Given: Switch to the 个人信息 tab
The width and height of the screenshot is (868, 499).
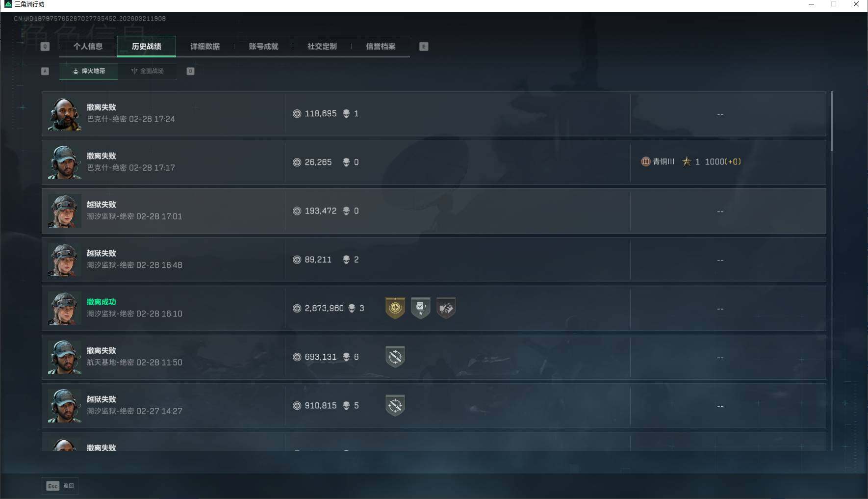Looking at the screenshot, I should click(88, 47).
